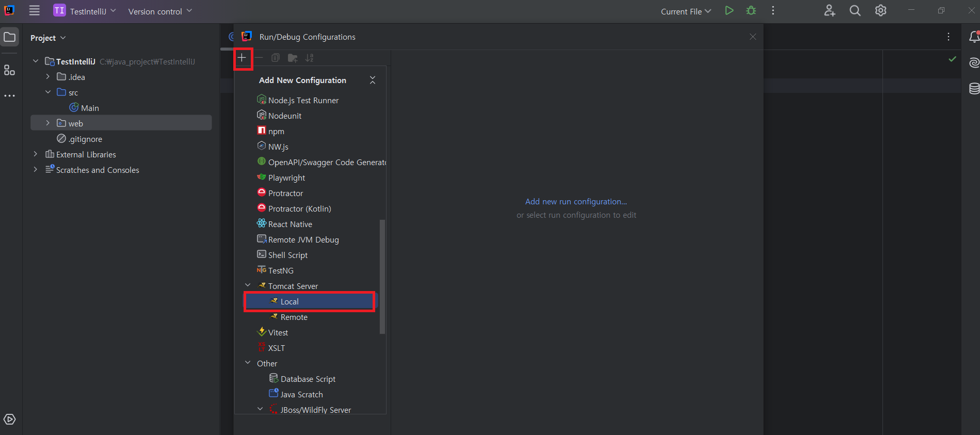Open the main hamburger menu
This screenshot has height=435, width=980.
pyautogui.click(x=34, y=11)
